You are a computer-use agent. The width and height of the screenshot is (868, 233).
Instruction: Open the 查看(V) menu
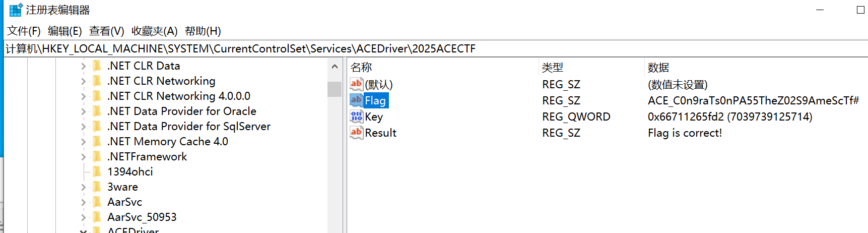click(x=106, y=31)
